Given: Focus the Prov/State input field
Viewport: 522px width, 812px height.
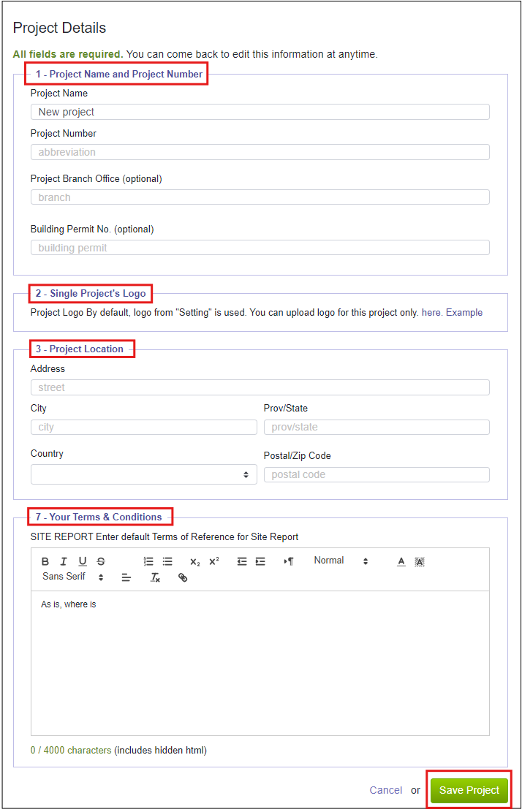Looking at the screenshot, I should click(x=377, y=428).
